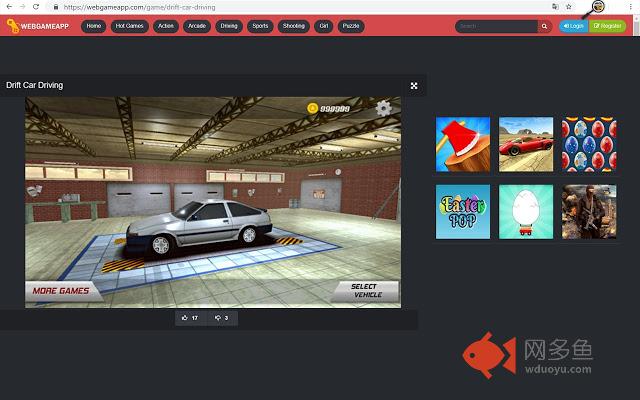The image size is (640, 400).
Task: Click the browser back arrow
Action: tap(9, 7)
